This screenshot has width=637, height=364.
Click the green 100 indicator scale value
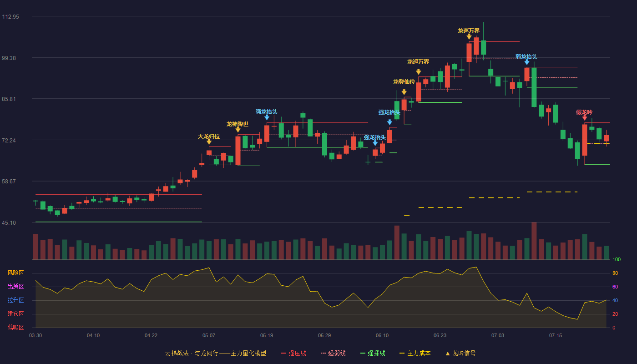click(617, 260)
